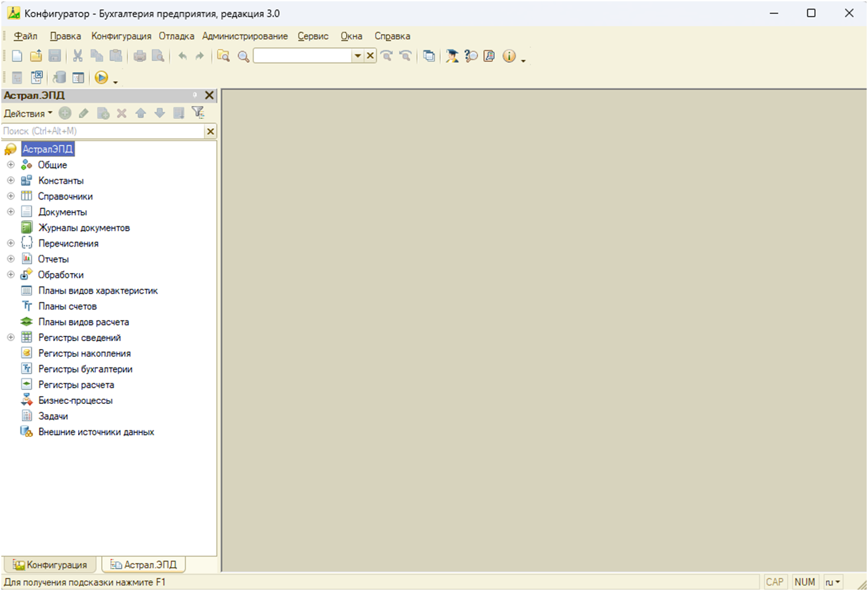The height and width of the screenshot is (591, 868).
Task: Click the Print toolbar icon
Action: pyautogui.click(x=140, y=57)
